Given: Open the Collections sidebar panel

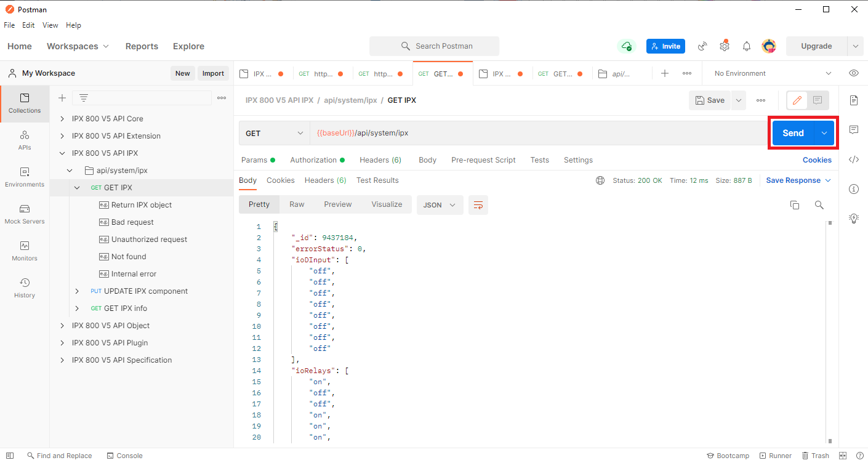Looking at the screenshot, I should click(25, 103).
